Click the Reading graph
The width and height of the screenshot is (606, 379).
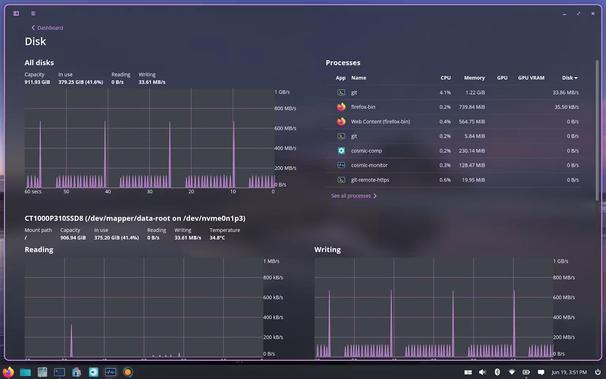coord(143,307)
